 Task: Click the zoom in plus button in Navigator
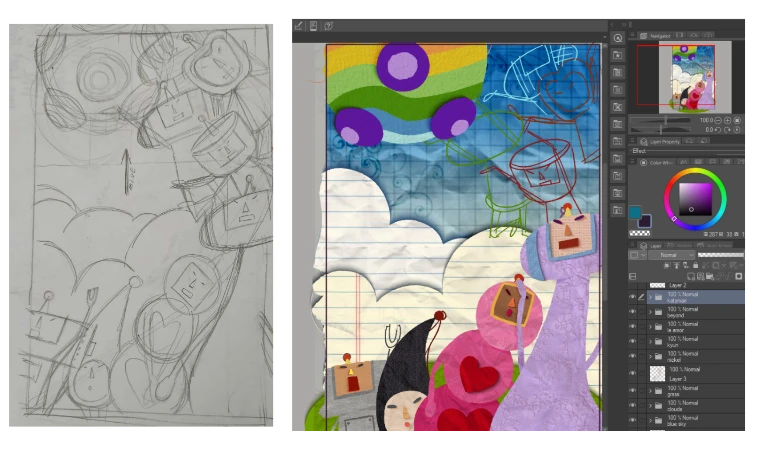click(727, 120)
